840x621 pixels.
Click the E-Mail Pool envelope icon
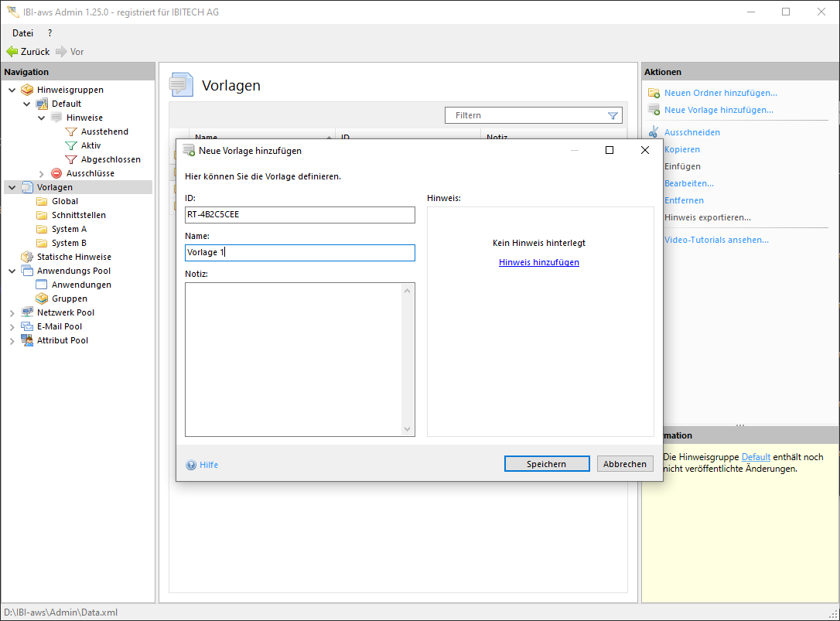pyautogui.click(x=27, y=326)
